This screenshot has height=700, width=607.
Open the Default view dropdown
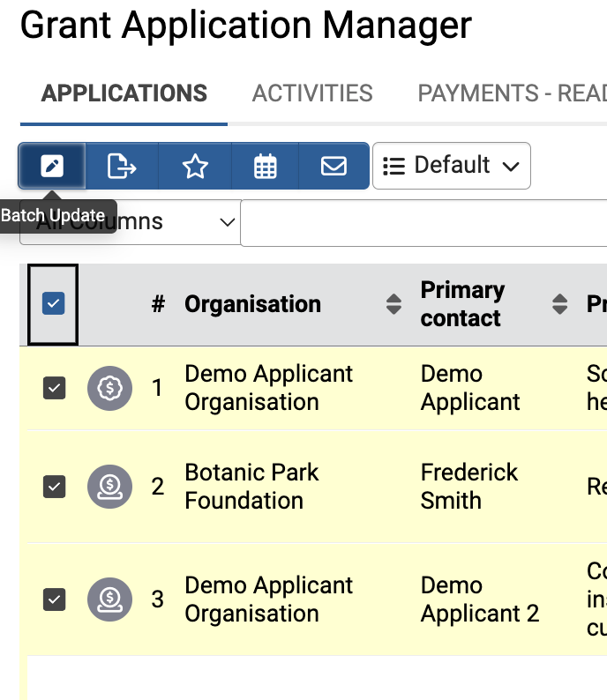click(452, 166)
